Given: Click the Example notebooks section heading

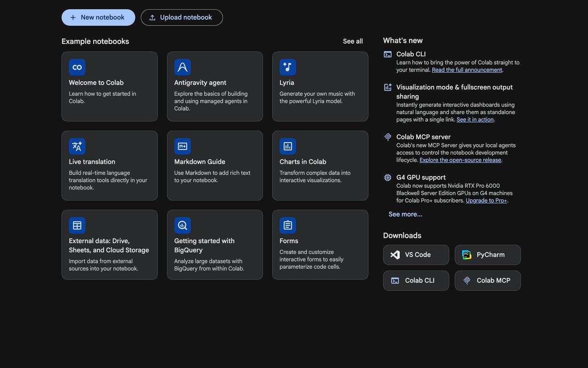Looking at the screenshot, I should tap(95, 41).
